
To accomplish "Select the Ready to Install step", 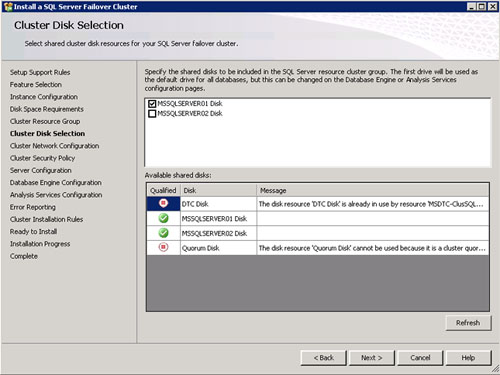I will 33,232.
